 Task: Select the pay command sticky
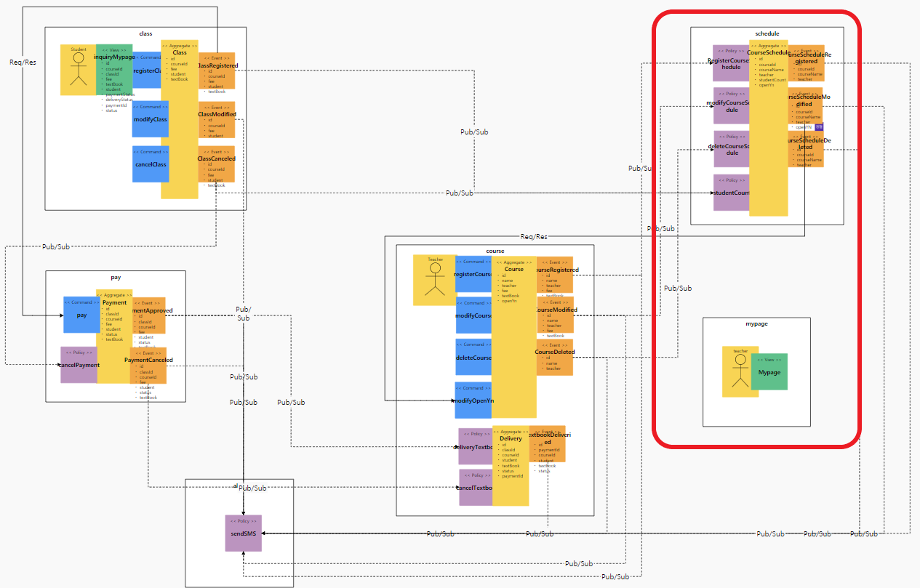81,315
